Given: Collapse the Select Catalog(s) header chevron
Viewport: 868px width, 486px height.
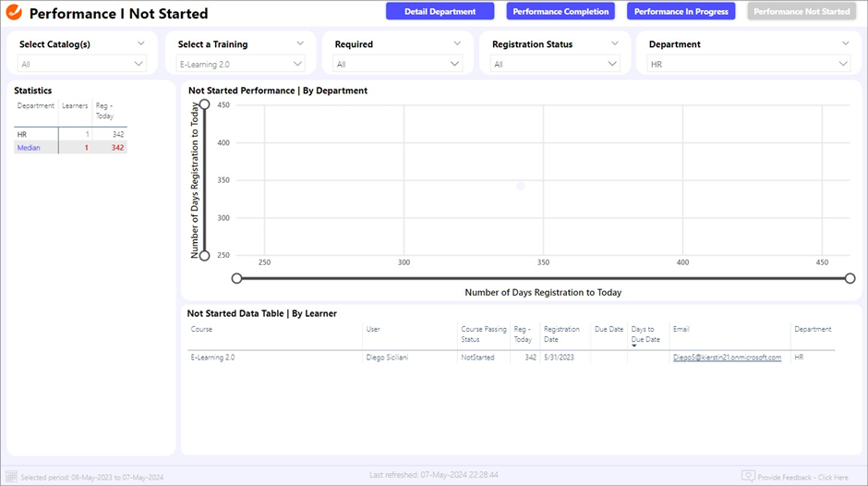Looking at the screenshot, I should point(141,43).
